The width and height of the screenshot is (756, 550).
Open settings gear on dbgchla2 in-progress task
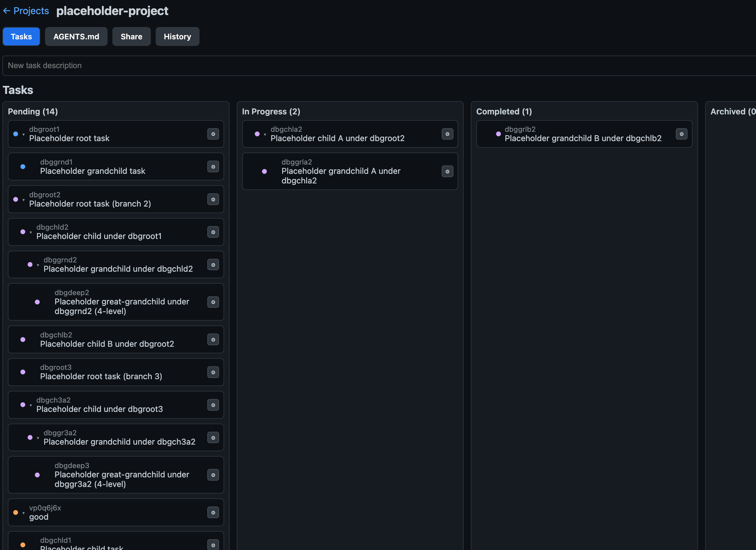(447, 134)
